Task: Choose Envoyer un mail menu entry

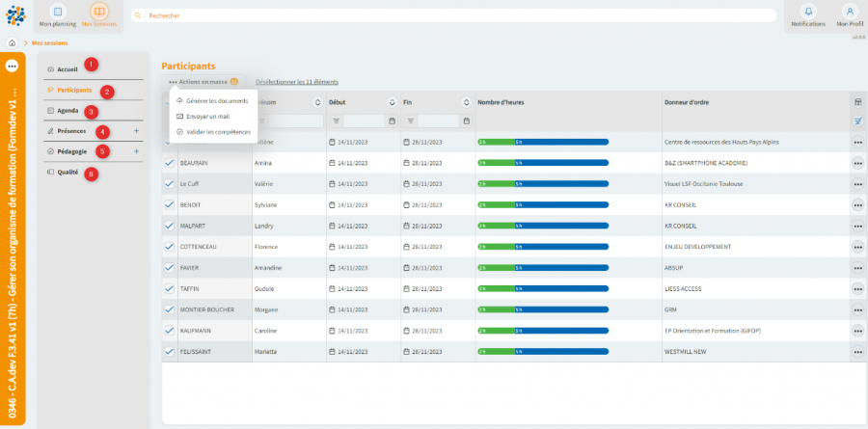Action: click(x=207, y=116)
